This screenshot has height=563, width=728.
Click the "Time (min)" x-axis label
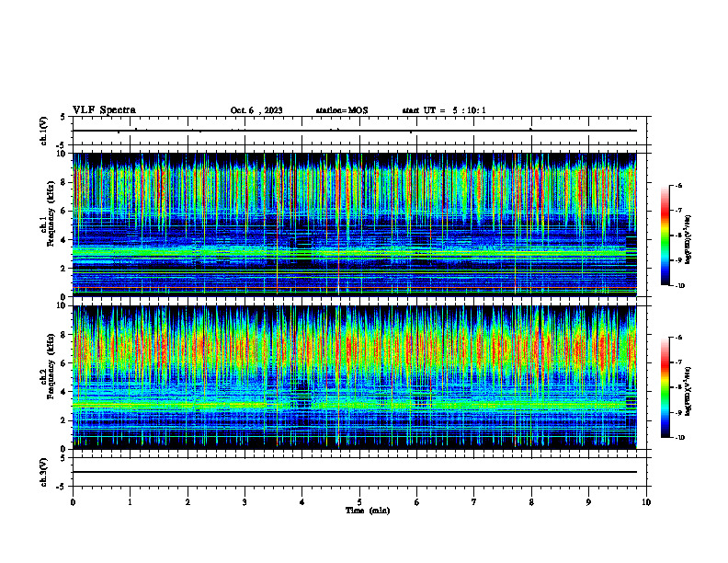368,511
